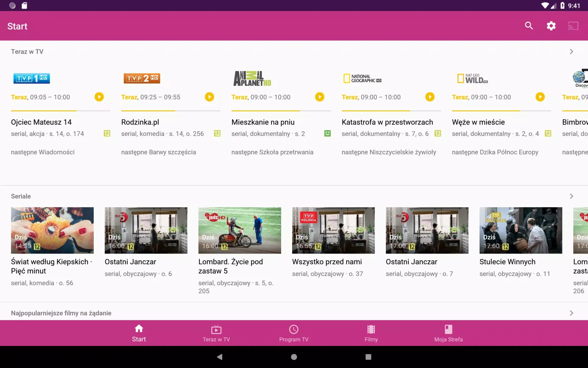This screenshot has width=588, height=368.
Task: Click 'następne Barwy szczęścia' text
Action: (x=158, y=152)
